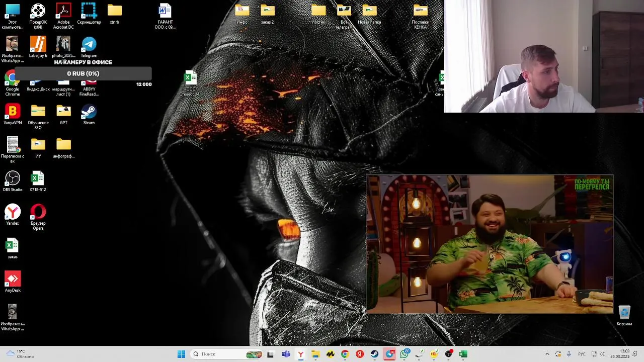Select the Яндекс.Диск desktop label
This screenshot has width=644, height=362.
coord(38,89)
